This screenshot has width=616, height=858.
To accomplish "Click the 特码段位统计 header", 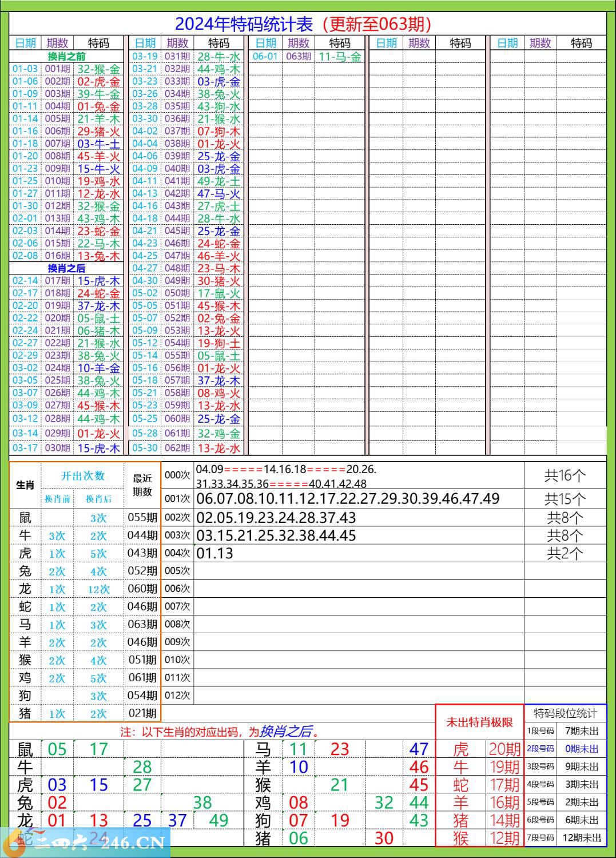I will [565, 713].
